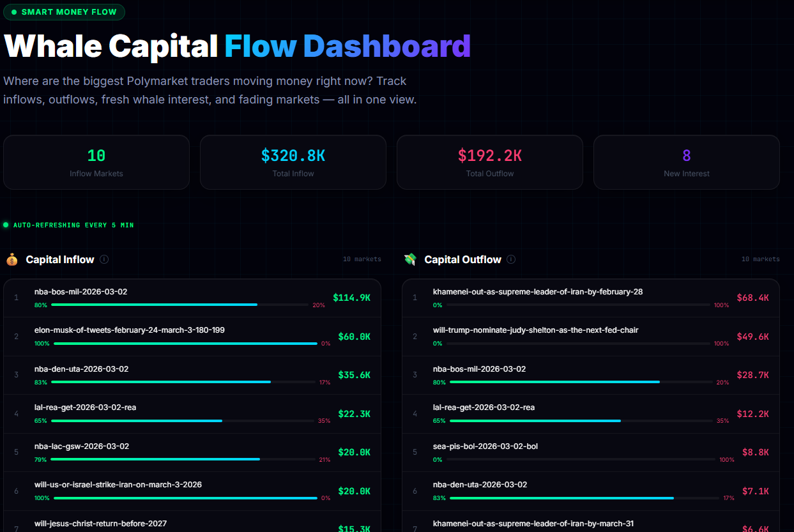
Task: Open the info icon next to Capital Outflow
Action: tap(511, 259)
